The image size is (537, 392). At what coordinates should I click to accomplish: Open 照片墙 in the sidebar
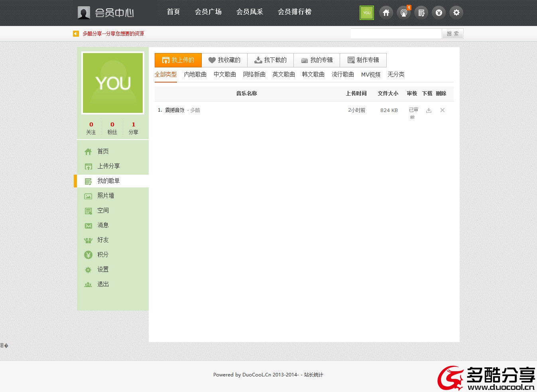(x=106, y=195)
